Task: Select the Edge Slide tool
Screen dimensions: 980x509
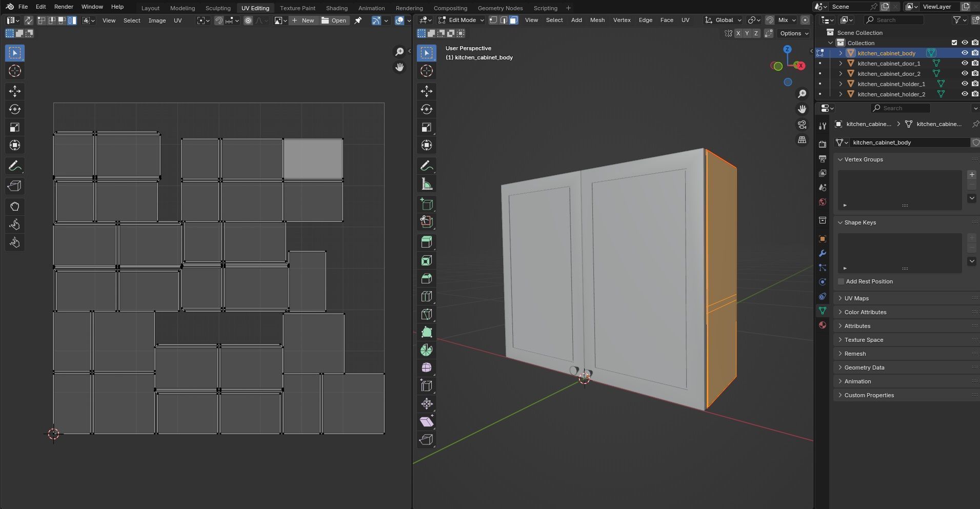Action: pos(427,386)
